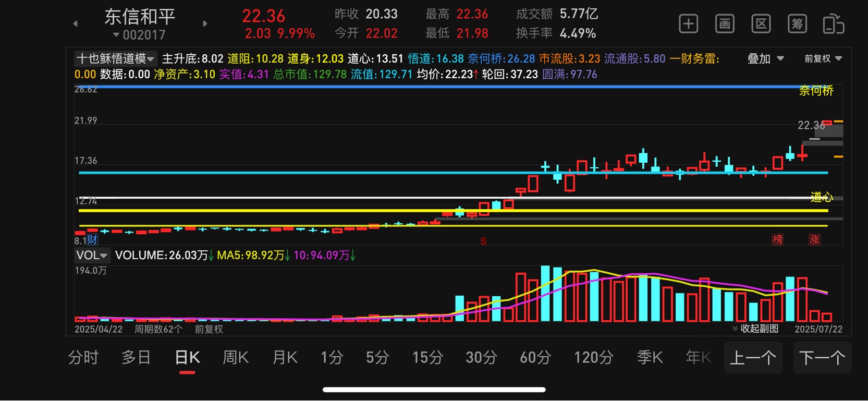Image resolution: width=868 pixels, height=401 pixels.
Task: Tap the 财 marker on chart
Action: click(92, 240)
